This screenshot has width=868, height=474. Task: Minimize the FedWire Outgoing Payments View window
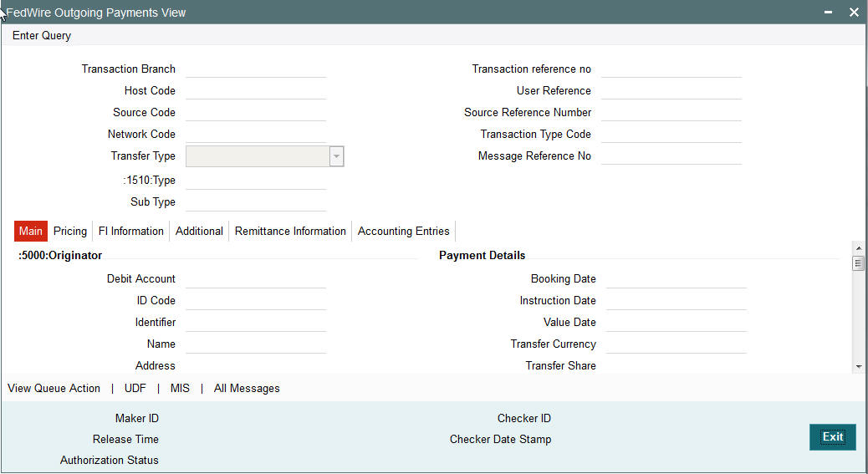click(828, 13)
